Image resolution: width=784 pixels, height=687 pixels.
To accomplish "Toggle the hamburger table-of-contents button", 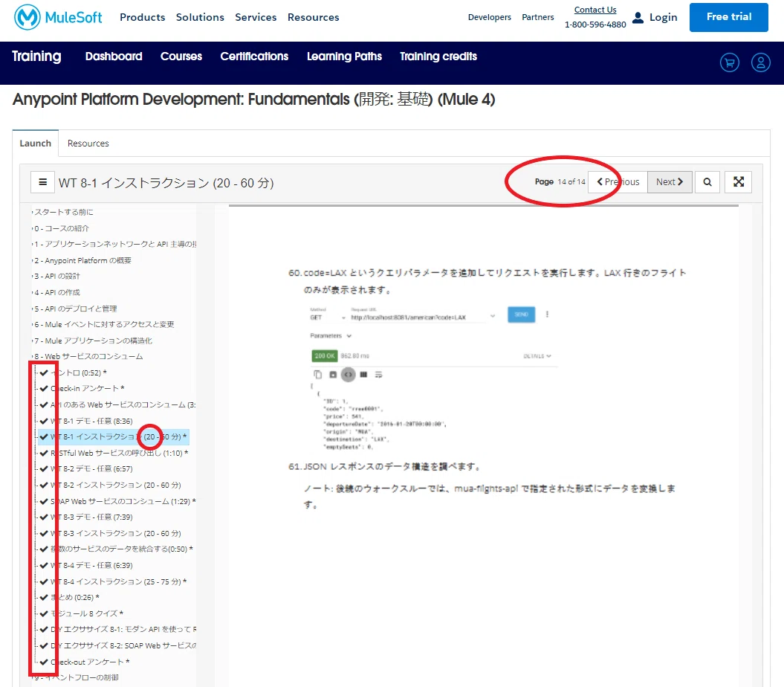I will click(42, 182).
